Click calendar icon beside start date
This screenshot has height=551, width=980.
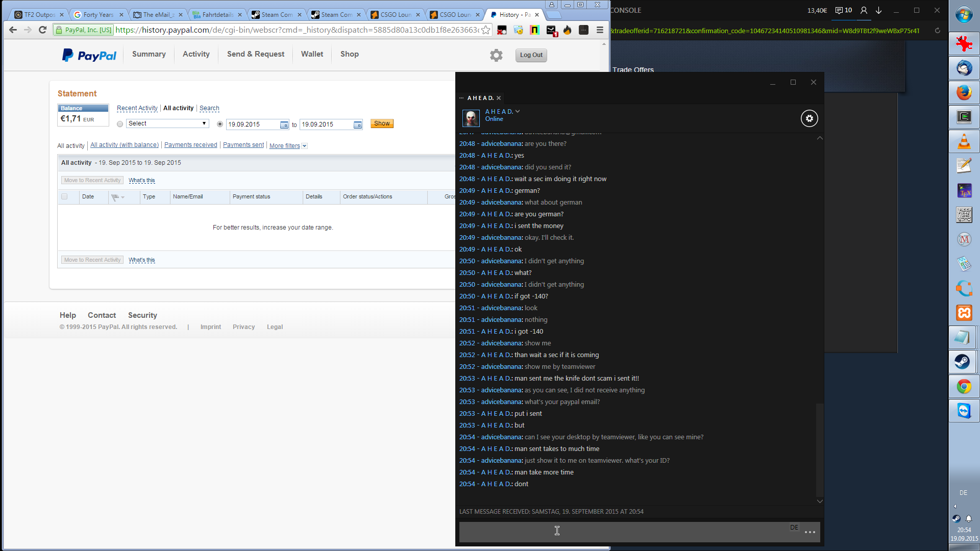tap(284, 124)
